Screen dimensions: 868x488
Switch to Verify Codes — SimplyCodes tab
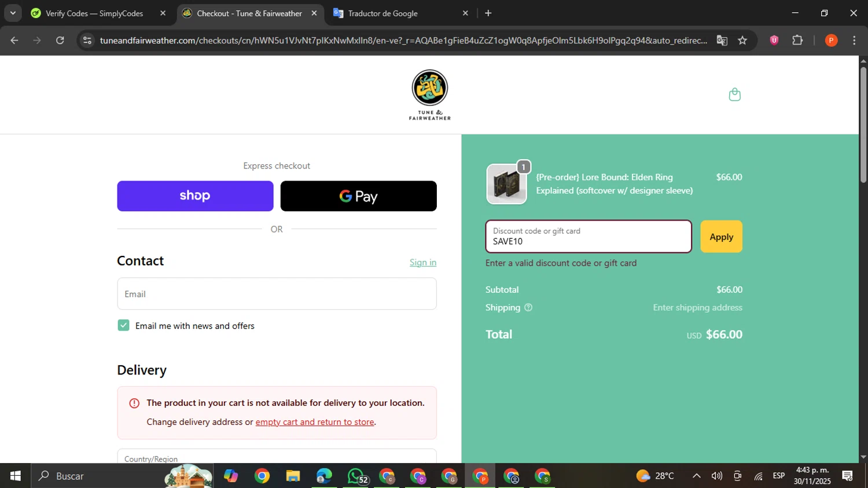tap(94, 13)
